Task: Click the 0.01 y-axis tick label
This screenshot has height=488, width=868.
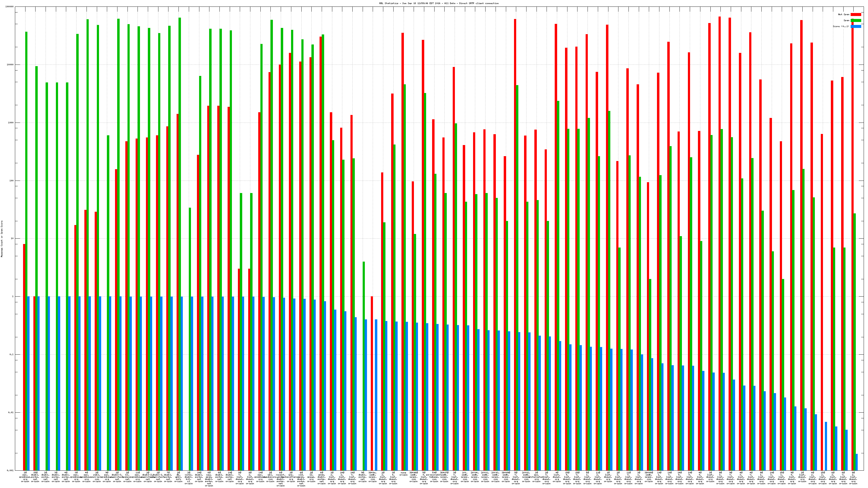Action: (11, 412)
